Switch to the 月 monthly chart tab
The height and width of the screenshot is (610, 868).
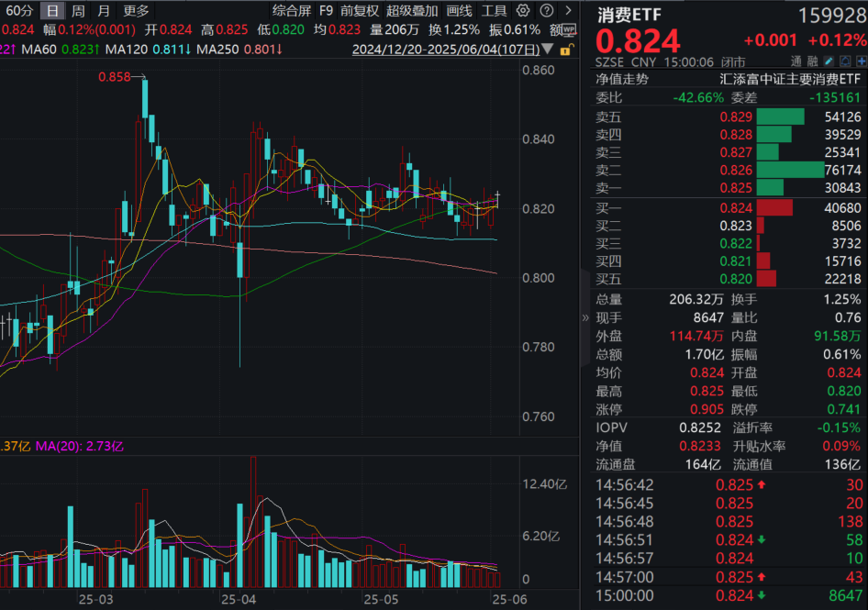104,10
